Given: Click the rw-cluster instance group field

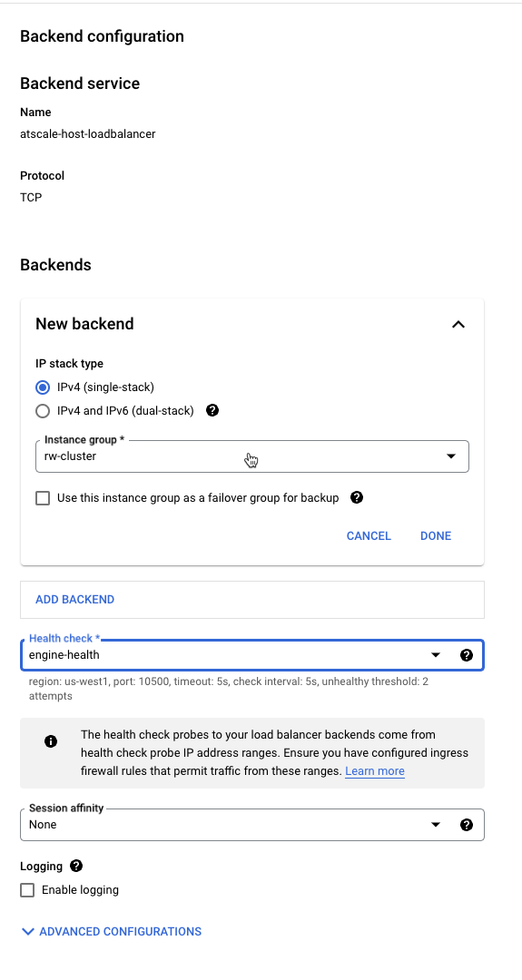Looking at the screenshot, I should (x=252, y=456).
